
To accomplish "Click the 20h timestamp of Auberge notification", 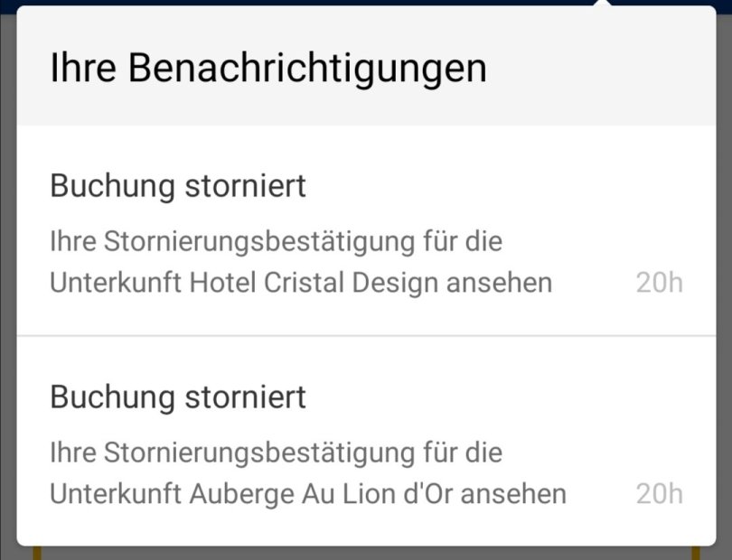I will click(x=659, y=494).
